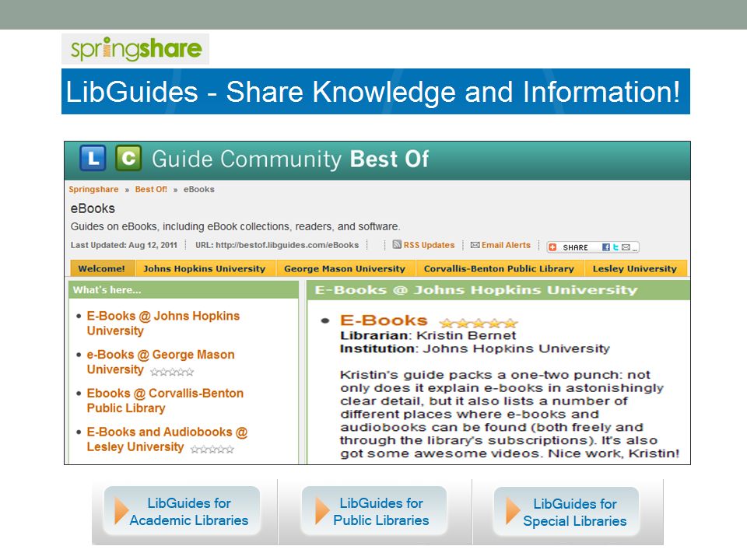Viewport: 747px width, 560px height.
Task: Open the Lesley University tab
Action: [x=635, y=268]
